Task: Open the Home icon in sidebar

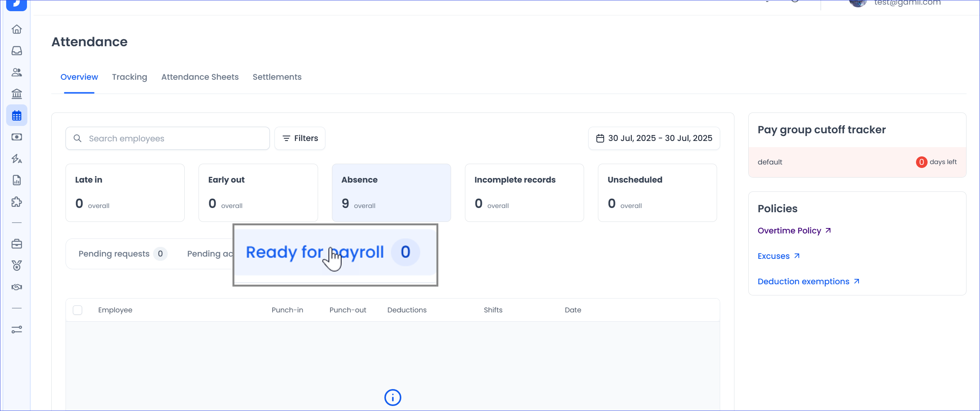Action: [17, 29]
